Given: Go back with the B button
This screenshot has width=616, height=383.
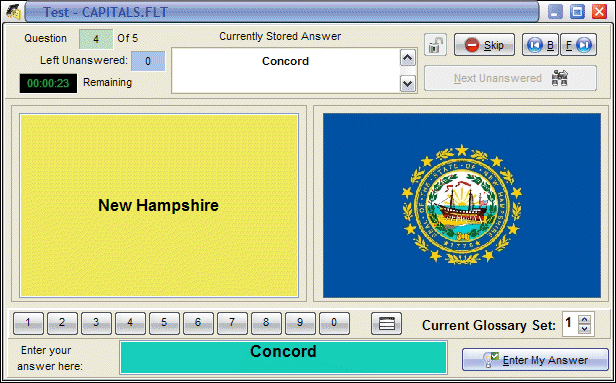Looking at the screenshot, I should pyautogui.click(x=540, y=45).
